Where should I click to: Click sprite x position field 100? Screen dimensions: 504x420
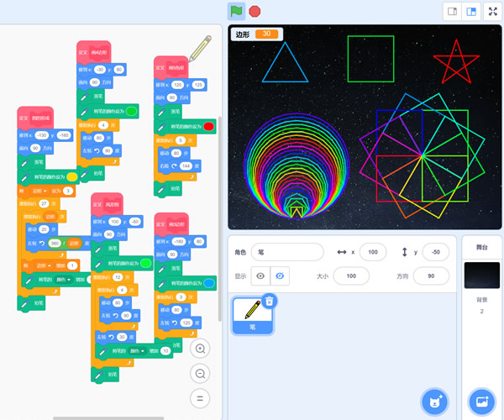click(x=373, y=252)
